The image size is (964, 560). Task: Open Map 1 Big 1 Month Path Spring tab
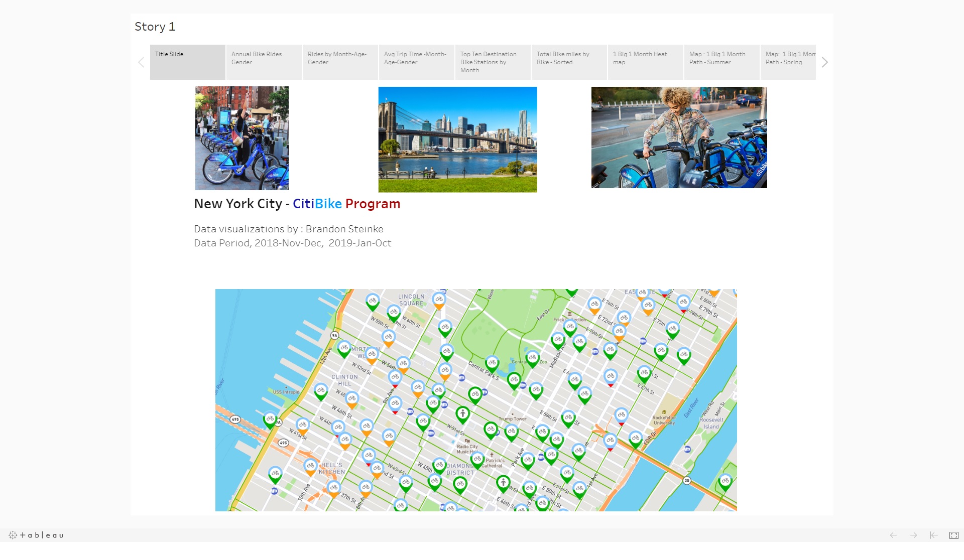[x=788, y=62]
